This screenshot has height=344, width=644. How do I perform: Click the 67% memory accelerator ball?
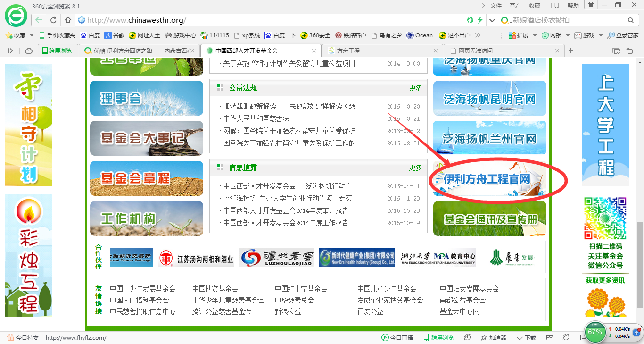click(595, 332)
